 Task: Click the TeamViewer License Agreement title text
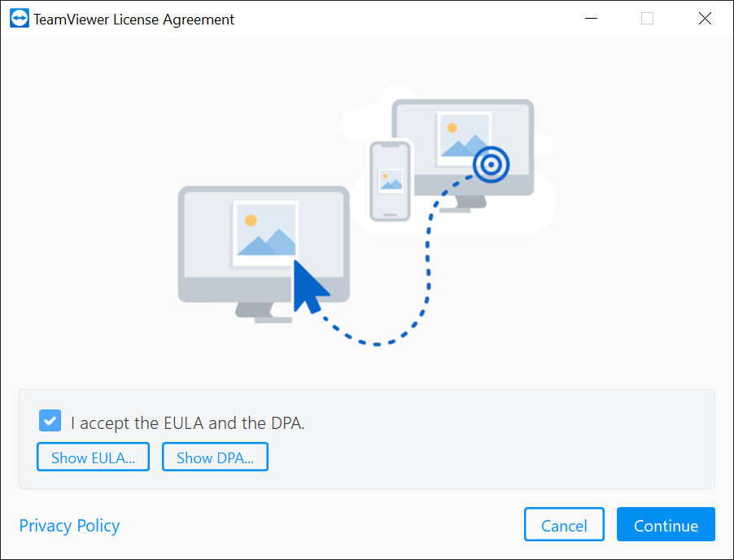pos(134,20)
